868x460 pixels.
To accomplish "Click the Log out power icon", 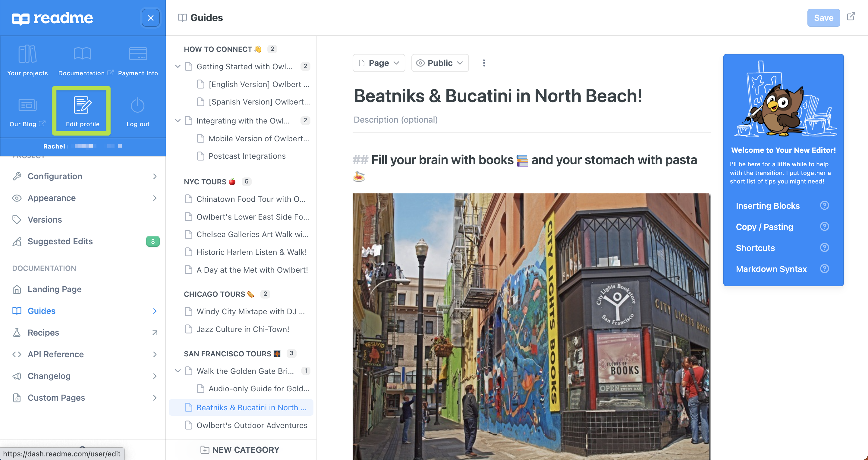I will point(137,105).
